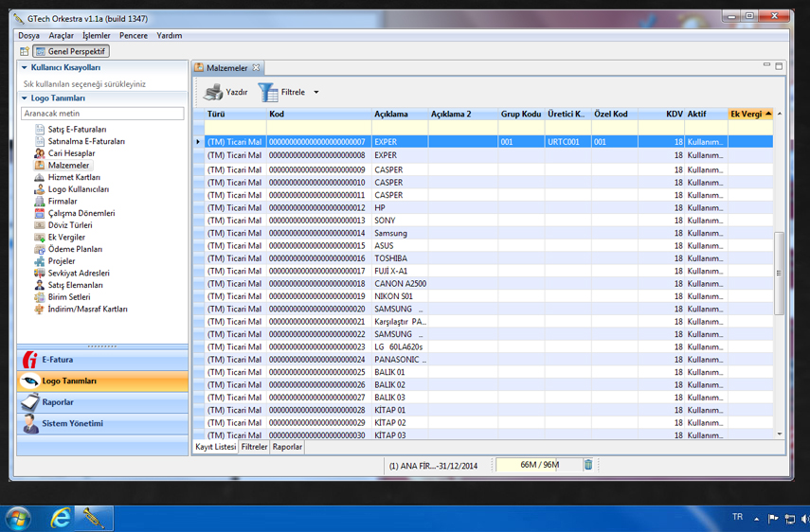Viewport: 810px width, 532px height.
Task: Switch to the Filtreler bottom tab
Action: 254,447
